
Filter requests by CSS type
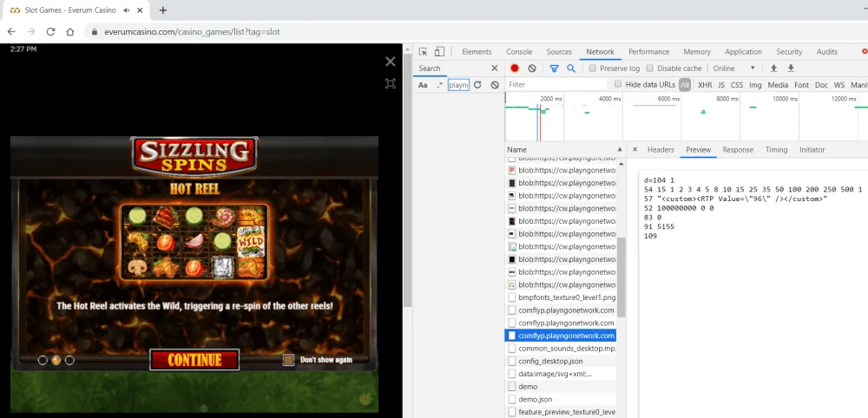[737, 85]
